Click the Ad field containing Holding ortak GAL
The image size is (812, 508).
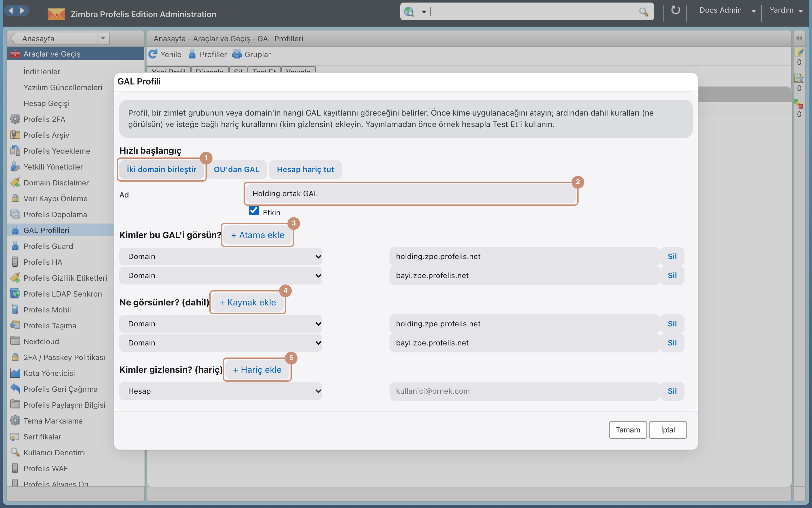(x=411, y=194)
